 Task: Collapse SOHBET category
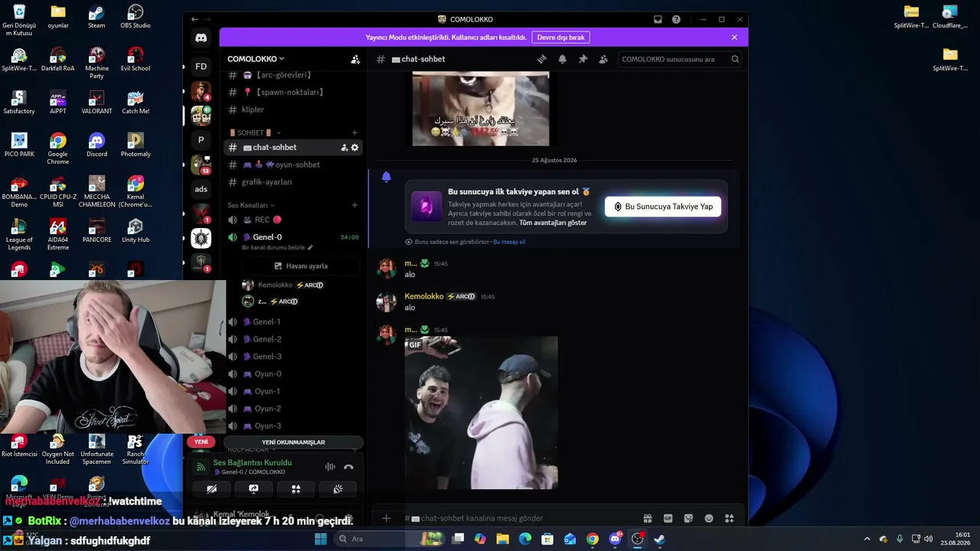254,132
